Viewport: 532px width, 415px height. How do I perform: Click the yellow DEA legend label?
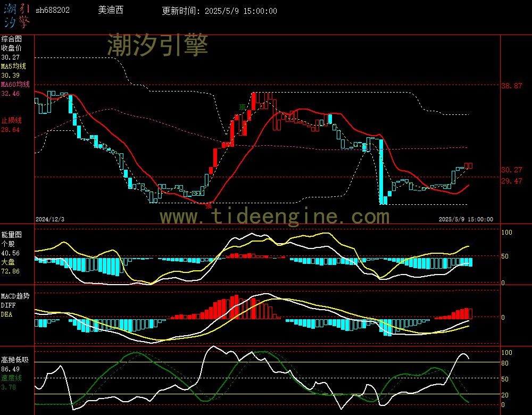7,314
